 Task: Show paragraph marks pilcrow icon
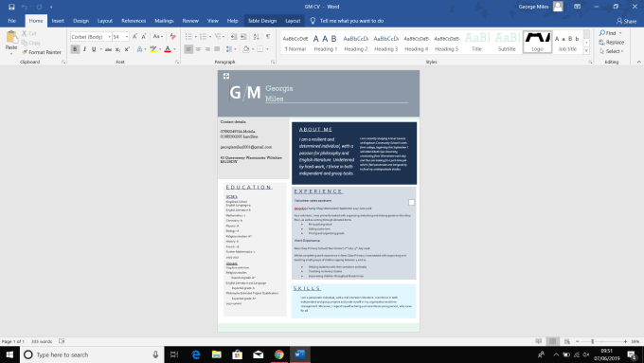[x=268, y=37]
